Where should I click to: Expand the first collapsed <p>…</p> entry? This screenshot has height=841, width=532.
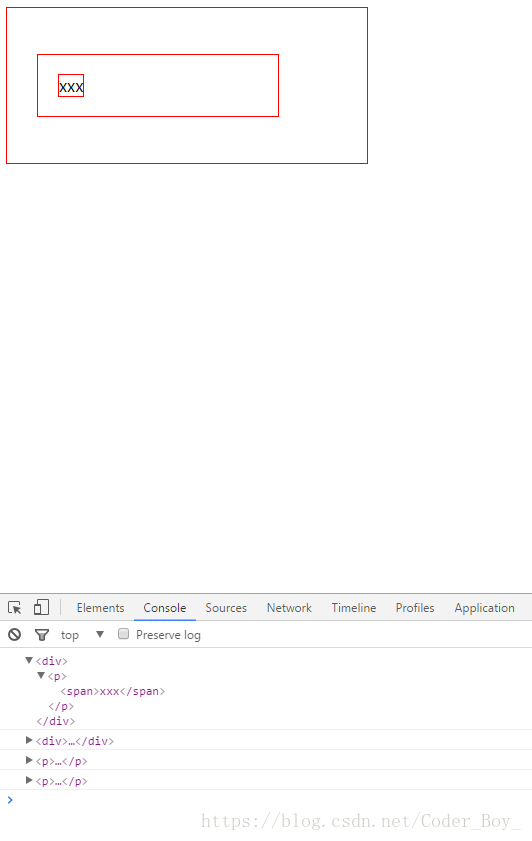point(29,760)
